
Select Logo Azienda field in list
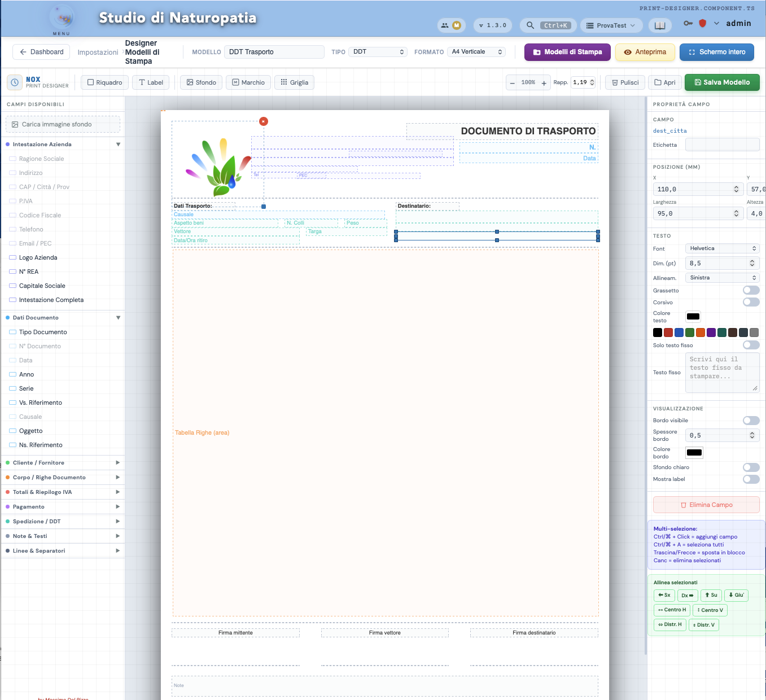click(x=38, y=257)
